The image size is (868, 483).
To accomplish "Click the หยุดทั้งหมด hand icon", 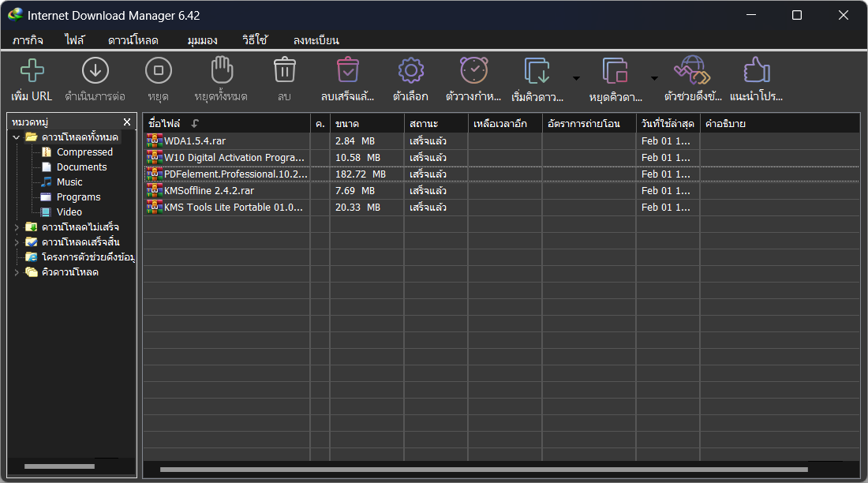I will pyautogui.click(x=222, y=70).
